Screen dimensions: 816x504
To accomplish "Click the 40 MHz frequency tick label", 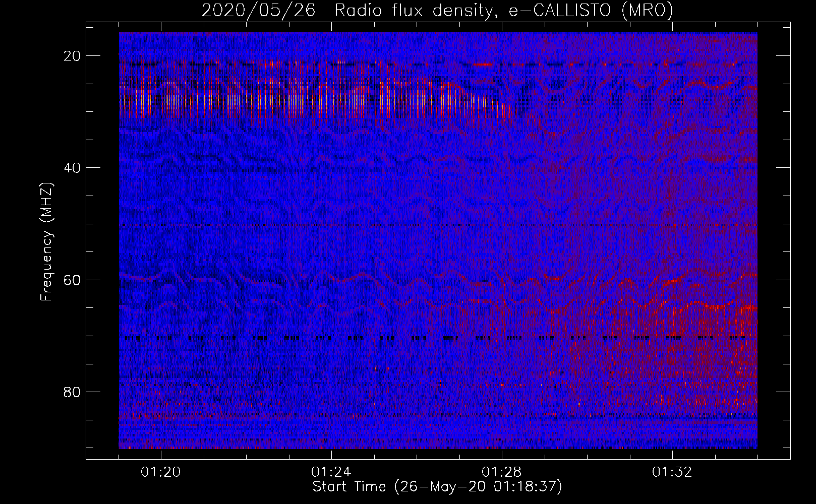I will 73,168.
